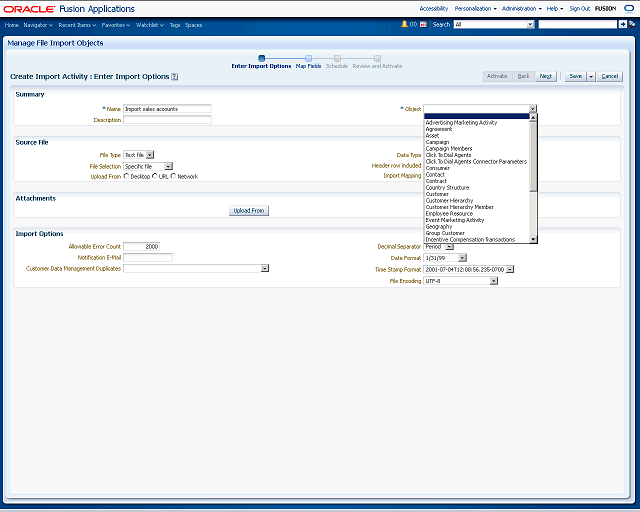Screen dimensions: 640x512
Task: Click the Back button
Action: pos(523,76)
